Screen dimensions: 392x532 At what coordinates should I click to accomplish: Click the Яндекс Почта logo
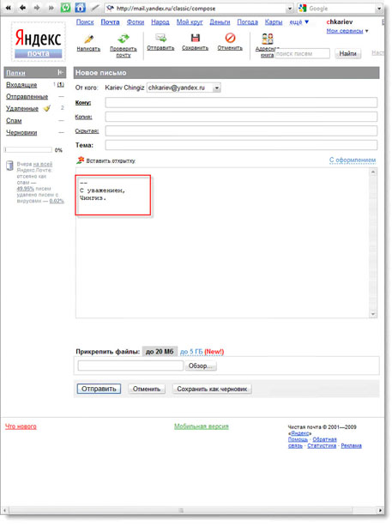(39, 42)
